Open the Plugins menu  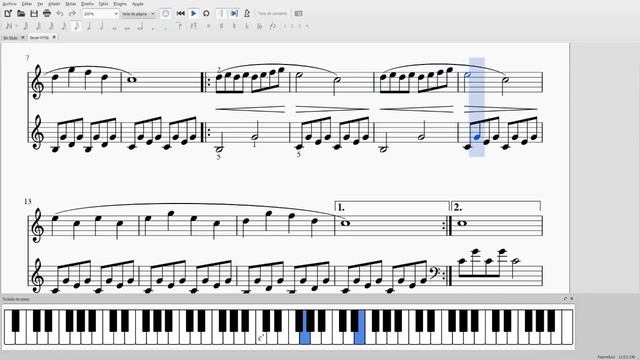[x=120, y=4]
